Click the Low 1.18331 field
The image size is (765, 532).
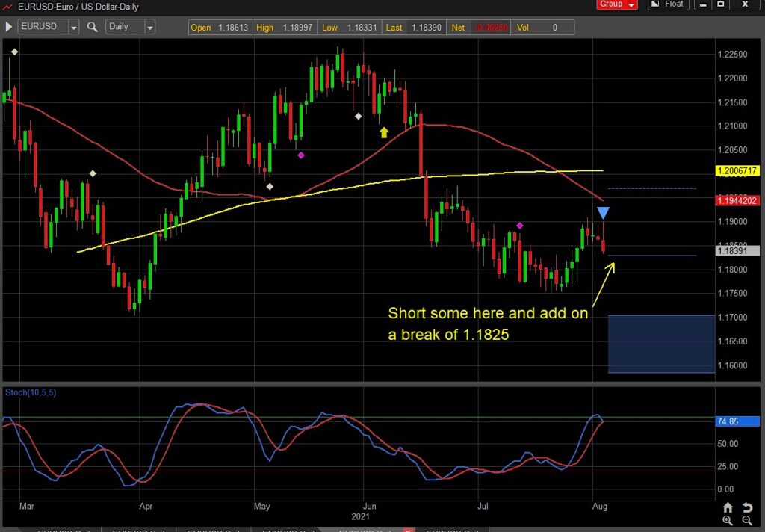[x=350, y=28]
